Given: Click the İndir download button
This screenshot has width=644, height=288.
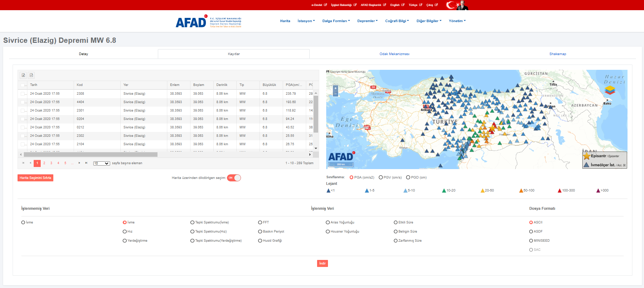Looking at the screenshot, I should 322,263.
